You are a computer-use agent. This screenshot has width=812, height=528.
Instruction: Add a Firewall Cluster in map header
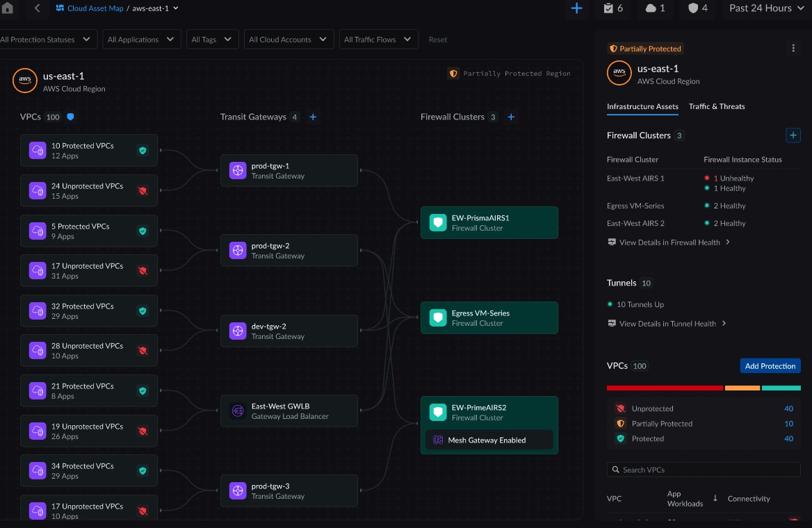tap(511, 117)
